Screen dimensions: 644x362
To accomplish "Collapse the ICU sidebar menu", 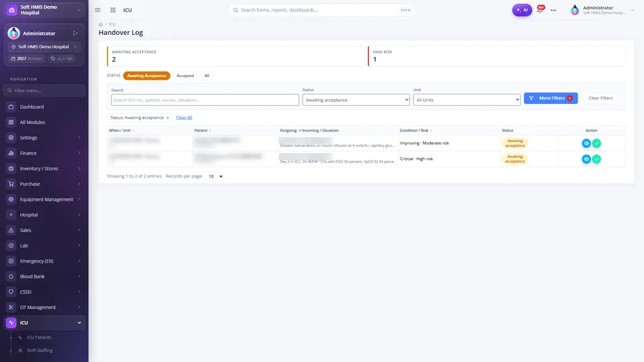I will click(x=44, y=322).
